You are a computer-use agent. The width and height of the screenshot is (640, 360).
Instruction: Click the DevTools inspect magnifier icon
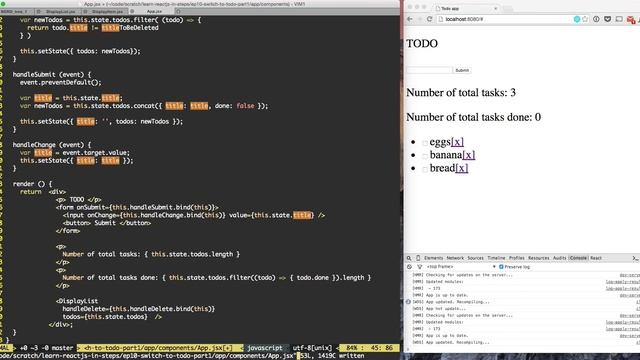pos(409,258)
